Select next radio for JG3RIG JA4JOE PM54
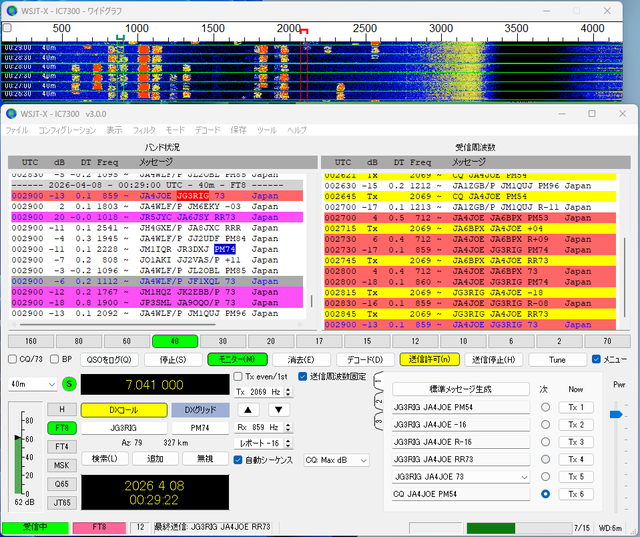This screenshot has width=640, height=537. tap(545, 407)
